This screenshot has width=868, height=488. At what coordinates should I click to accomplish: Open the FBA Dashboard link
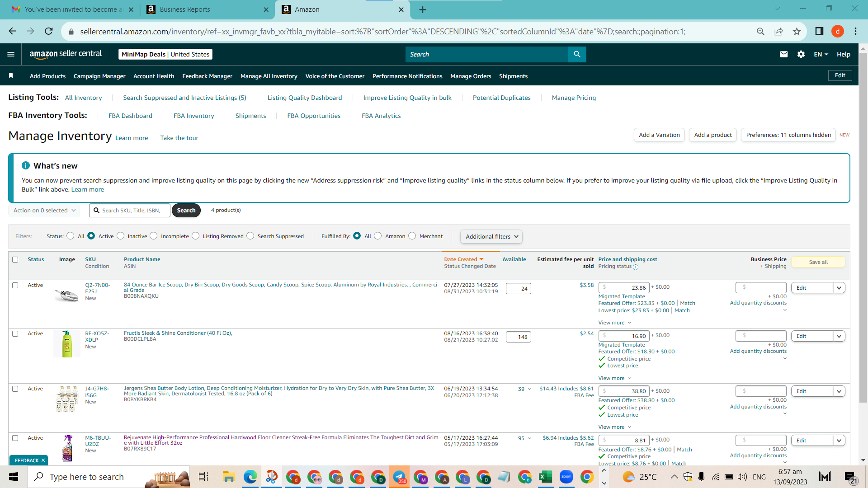pyautogui.click(x=130, y=116)
